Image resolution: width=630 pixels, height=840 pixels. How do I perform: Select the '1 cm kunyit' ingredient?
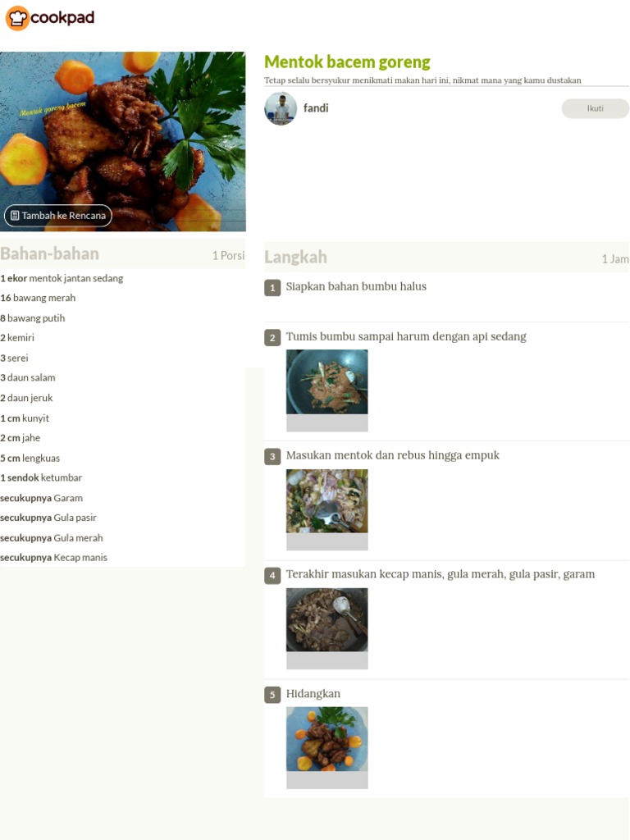(25, 418)
